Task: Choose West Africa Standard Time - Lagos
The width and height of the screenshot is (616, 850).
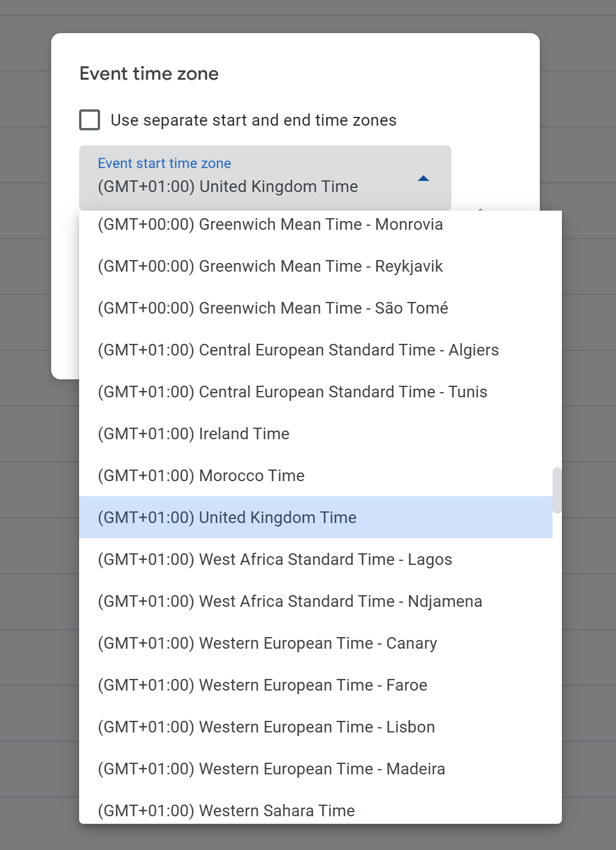Action: coord(275,560)
